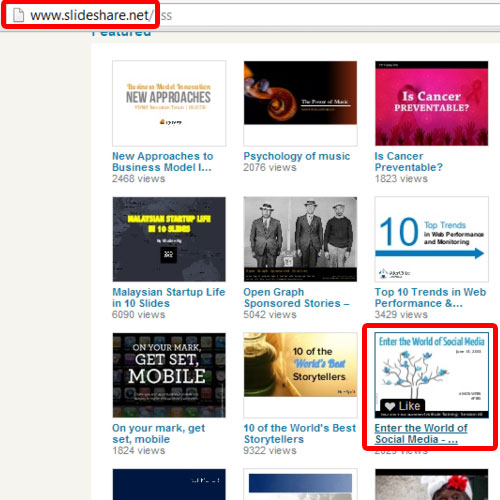Open 'New Approaches to Business Model I...' link
The width and height of the screenshot is (500, 500).
(163, 162)
